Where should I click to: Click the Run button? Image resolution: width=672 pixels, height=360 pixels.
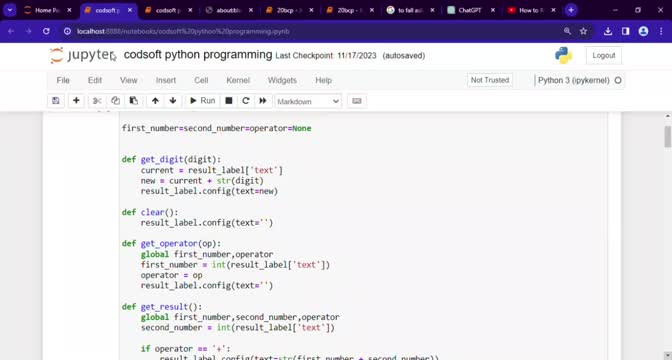pyautogui.click(x=202, y=101)
